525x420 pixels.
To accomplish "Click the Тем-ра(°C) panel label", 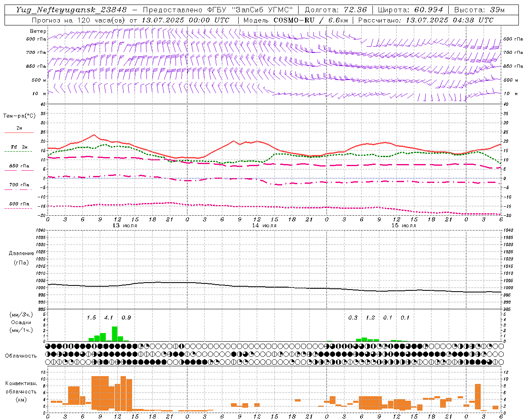I will (19, 116).
